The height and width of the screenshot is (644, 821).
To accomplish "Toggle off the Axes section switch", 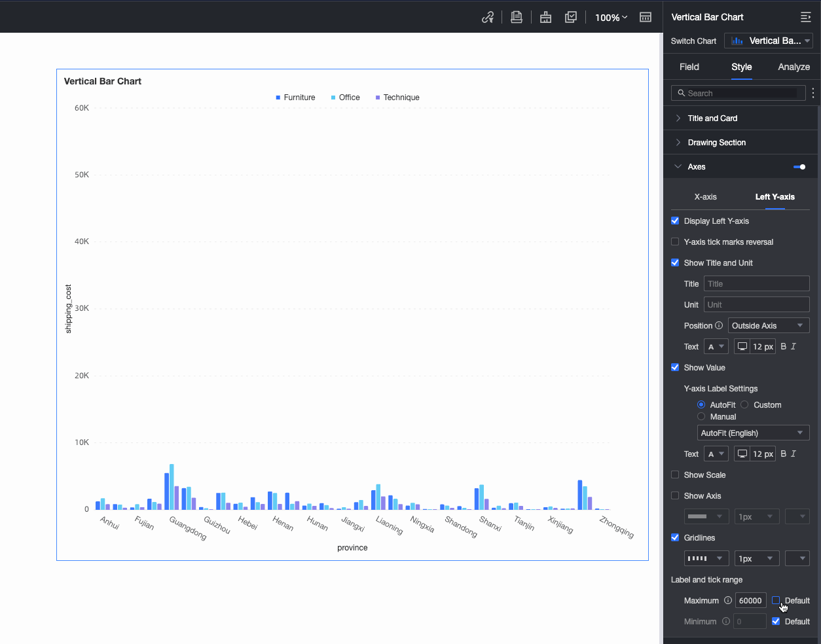I will point(799,167).
